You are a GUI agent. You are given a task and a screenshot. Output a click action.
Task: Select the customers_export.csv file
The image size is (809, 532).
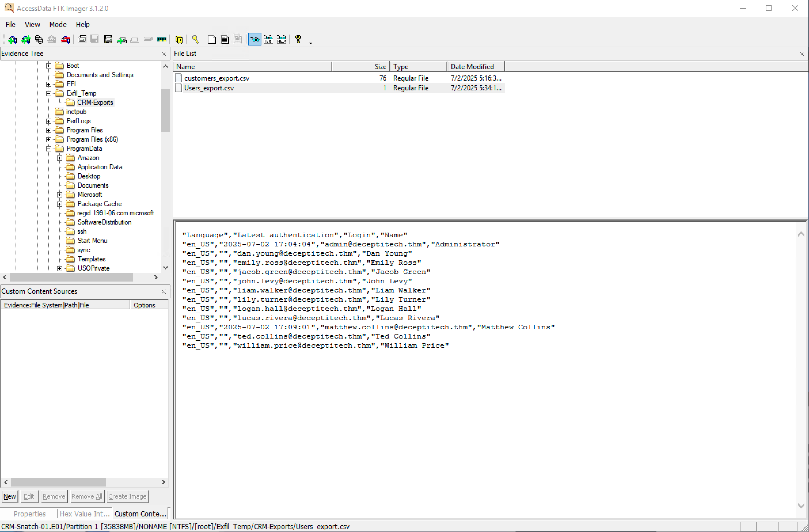(x=217, y=78)
